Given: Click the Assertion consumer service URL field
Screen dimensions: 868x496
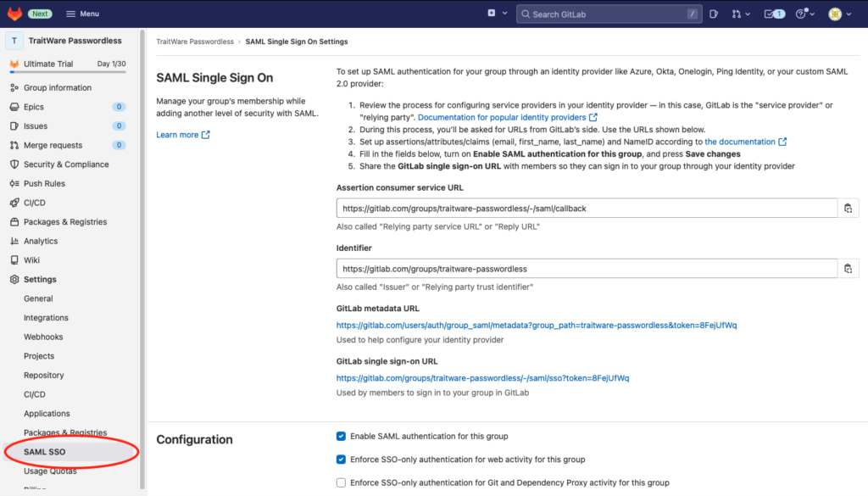Looking at the screenshot, I should pos(587,208).
